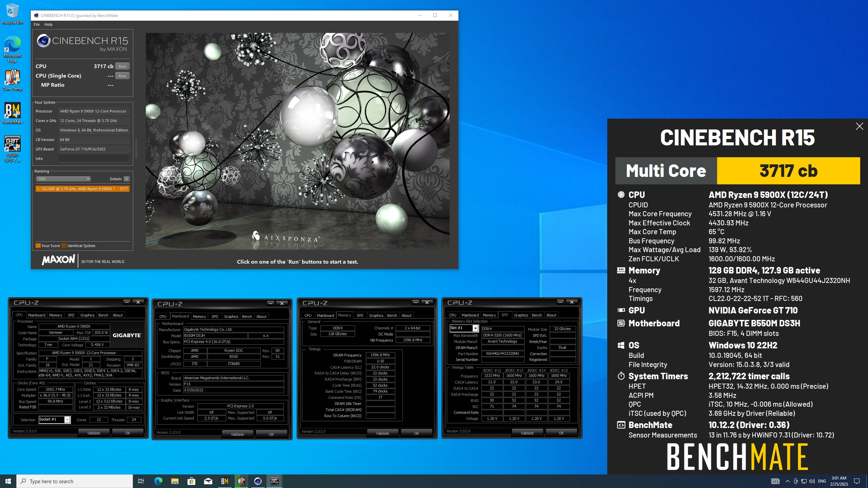Switch to BenchMate in the taskbar
The height and width of the screenshot is (488, 868).
pos(224,481)
